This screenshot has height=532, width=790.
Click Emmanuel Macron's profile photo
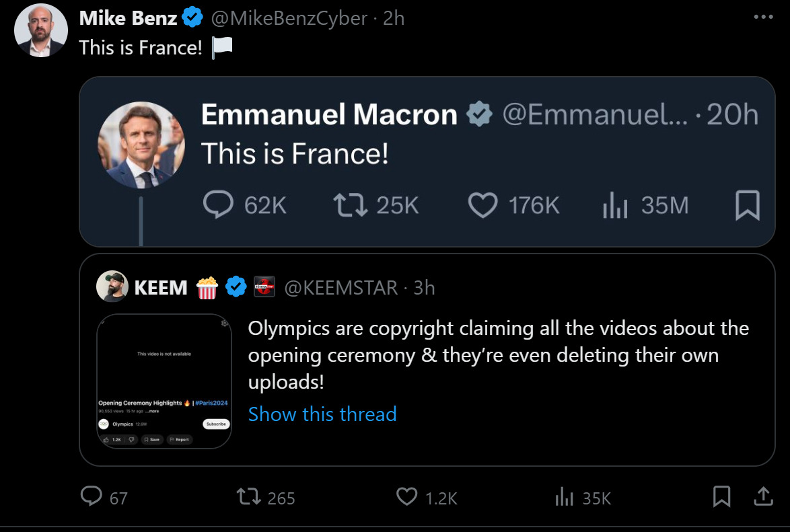(141, 145)
